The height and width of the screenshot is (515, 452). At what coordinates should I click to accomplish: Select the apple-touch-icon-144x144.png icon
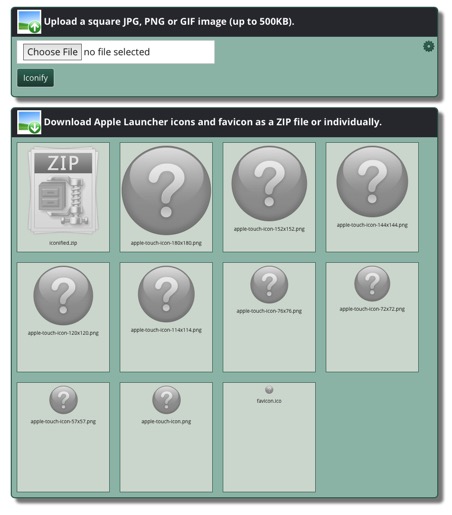tap(372, 182)
